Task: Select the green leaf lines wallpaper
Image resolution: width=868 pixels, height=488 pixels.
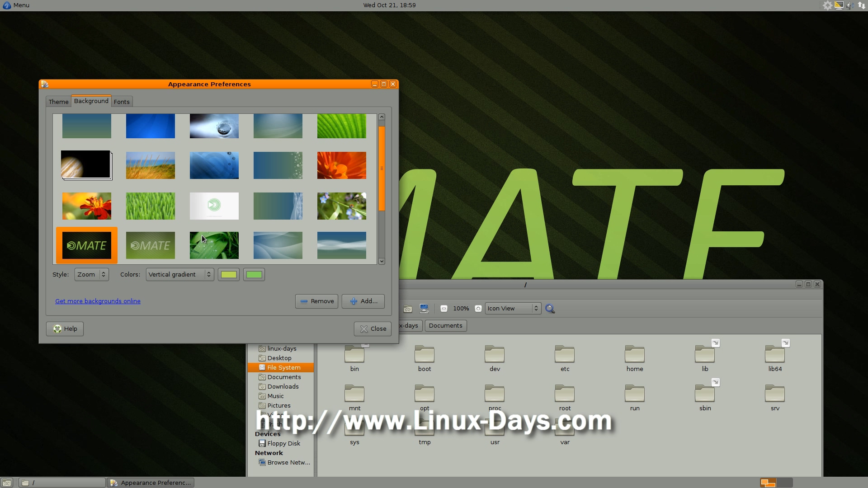Action: pyautogui.click(x=342, y=126)
